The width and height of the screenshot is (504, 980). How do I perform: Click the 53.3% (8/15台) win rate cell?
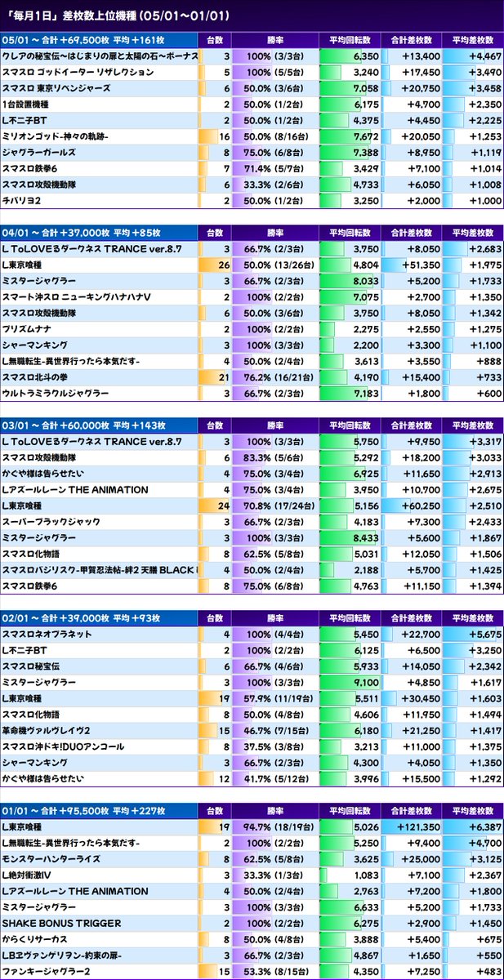(x=275, y=971)
